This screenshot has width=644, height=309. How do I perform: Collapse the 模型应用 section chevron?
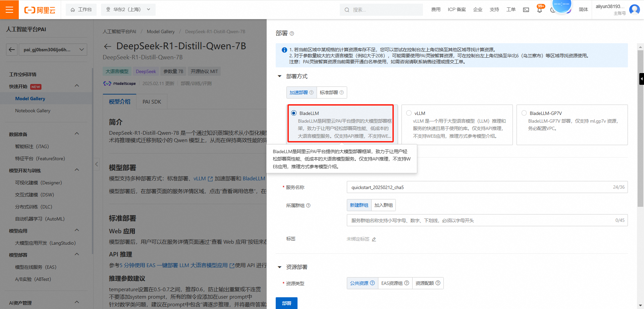(77, 231)
